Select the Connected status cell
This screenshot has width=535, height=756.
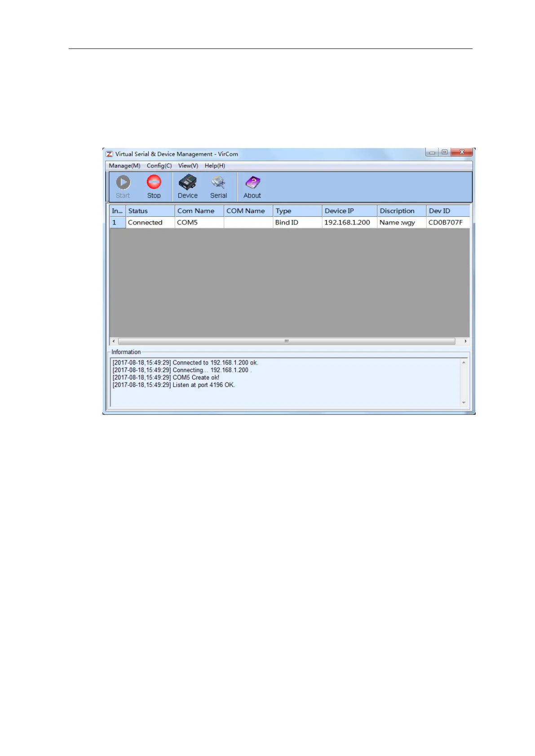click(150, 222)
